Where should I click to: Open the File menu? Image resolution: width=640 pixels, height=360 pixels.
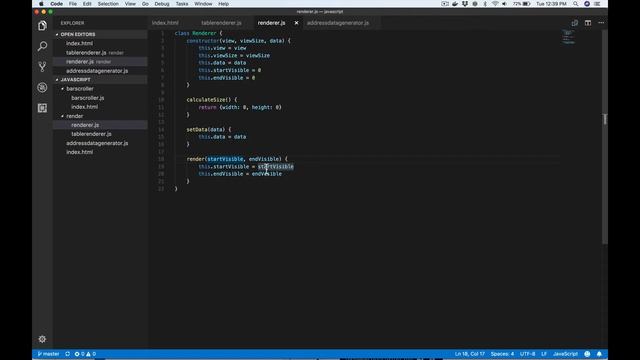click(73, 4)
